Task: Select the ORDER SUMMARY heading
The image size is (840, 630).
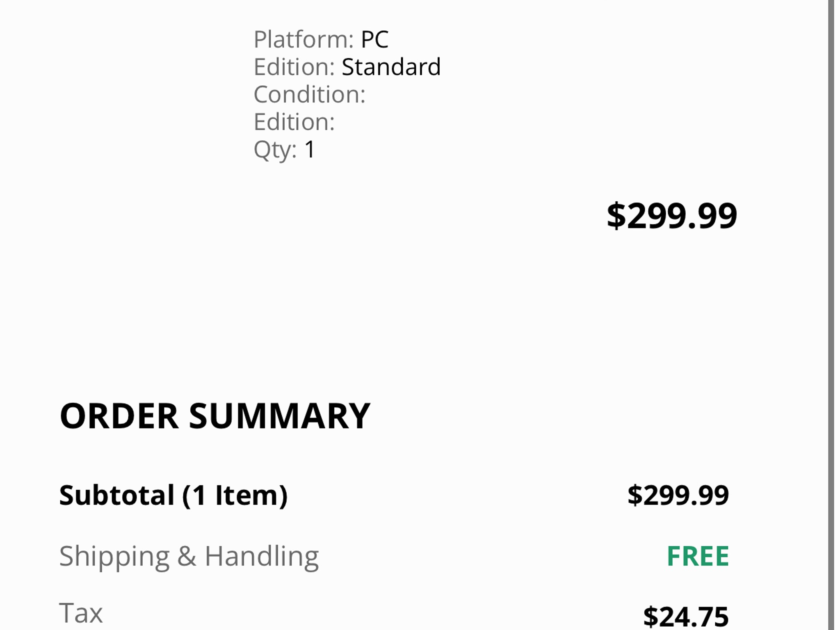Action: (215, 416)
